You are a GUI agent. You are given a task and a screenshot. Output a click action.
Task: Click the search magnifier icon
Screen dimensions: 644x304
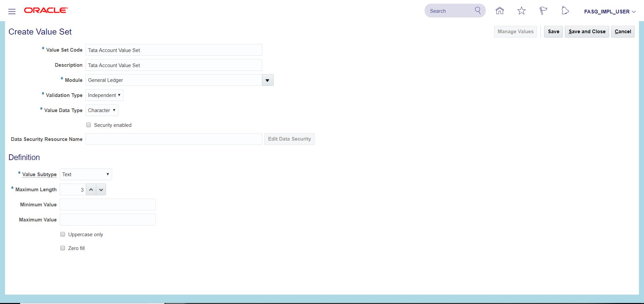478,10
